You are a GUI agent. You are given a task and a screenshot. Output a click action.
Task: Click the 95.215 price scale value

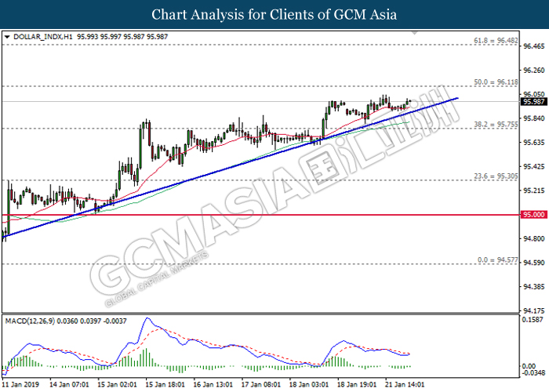coord(534,191)
